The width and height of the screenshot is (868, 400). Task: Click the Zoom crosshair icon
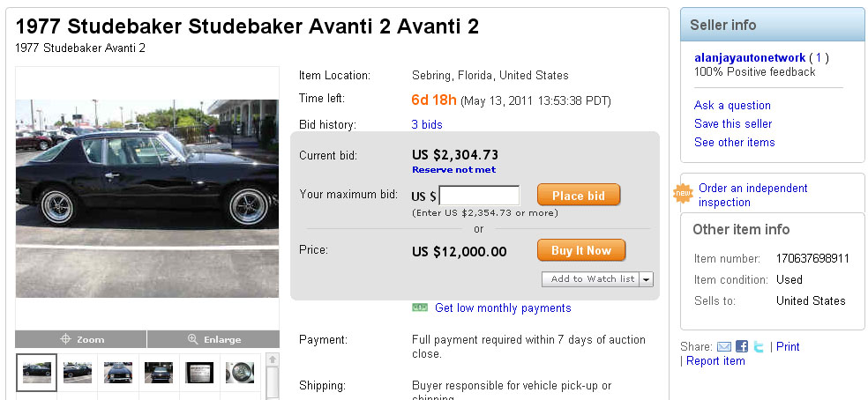pos(66,339)
